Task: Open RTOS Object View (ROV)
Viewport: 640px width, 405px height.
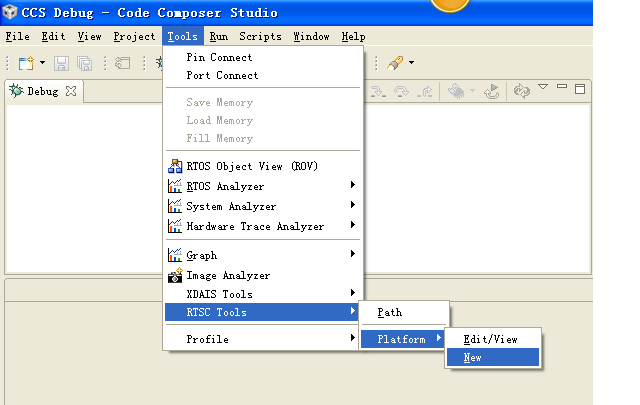Action: (x=263, y=166)
